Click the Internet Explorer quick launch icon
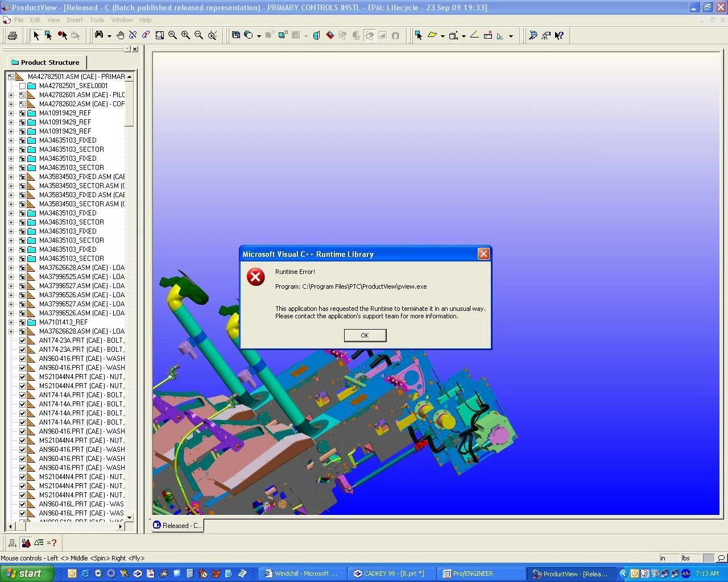Screen dimensions: 728x582 click(85, 573)
